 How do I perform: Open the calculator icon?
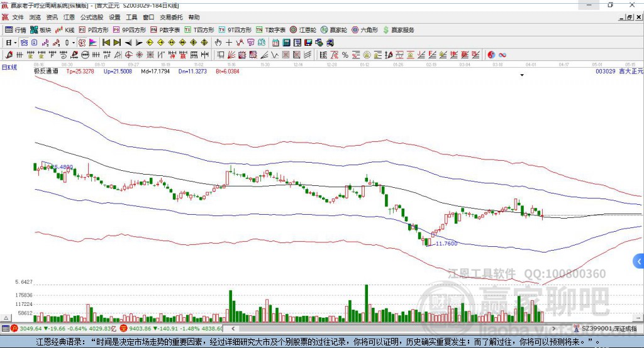pyautogui.click(x=286, y=43)
